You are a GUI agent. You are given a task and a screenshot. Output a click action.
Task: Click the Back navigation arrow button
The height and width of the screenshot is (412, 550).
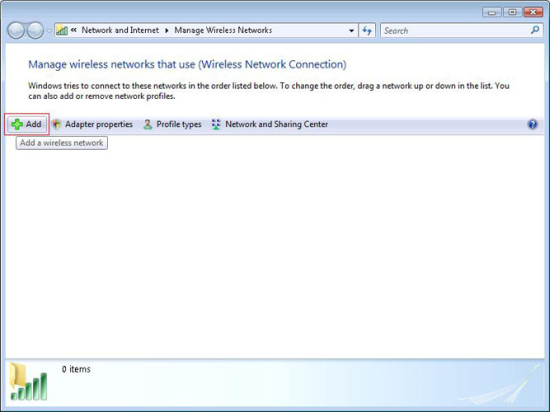point(16,30)
